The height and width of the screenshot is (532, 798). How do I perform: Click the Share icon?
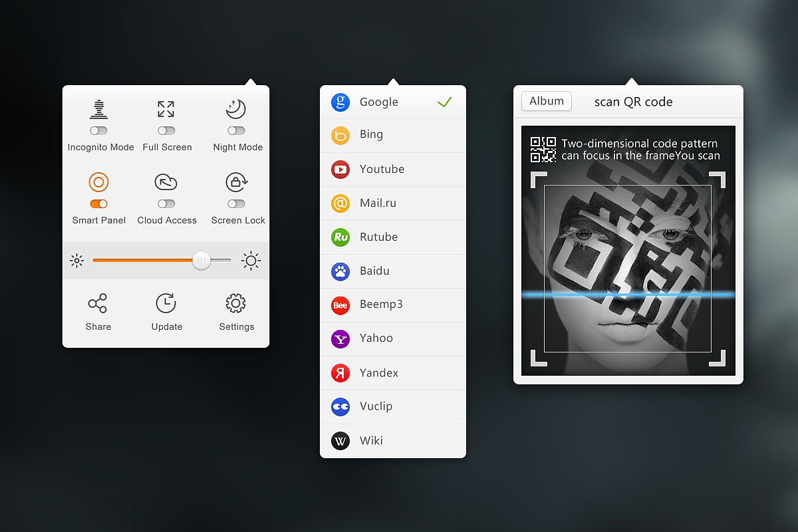coord(97,304)
